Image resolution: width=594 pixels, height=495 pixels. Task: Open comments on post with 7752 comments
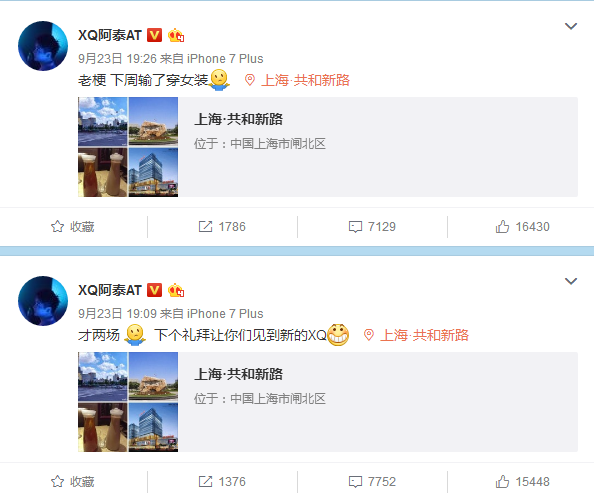point(372,481)
